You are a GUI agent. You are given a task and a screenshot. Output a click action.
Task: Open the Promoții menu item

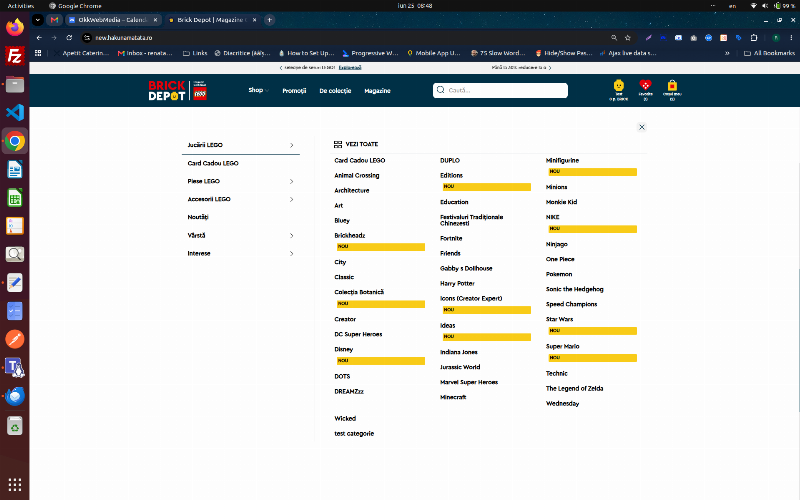(294, 91)
